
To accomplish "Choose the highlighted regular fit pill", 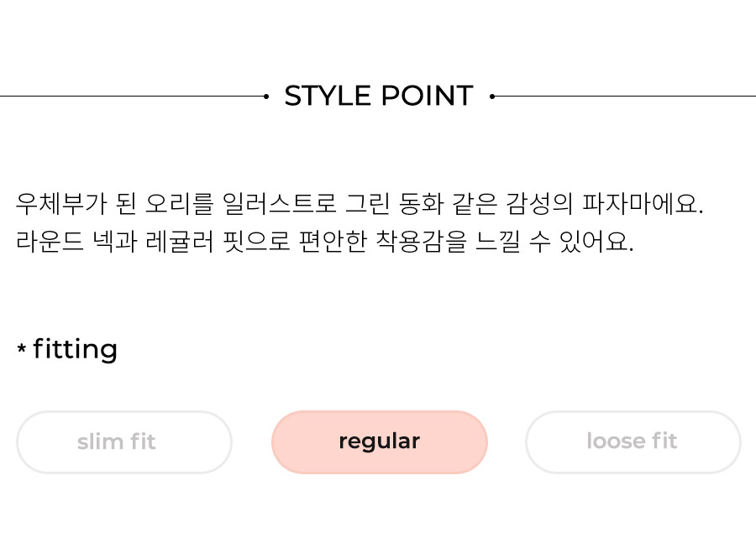I will tap(380, 441).
